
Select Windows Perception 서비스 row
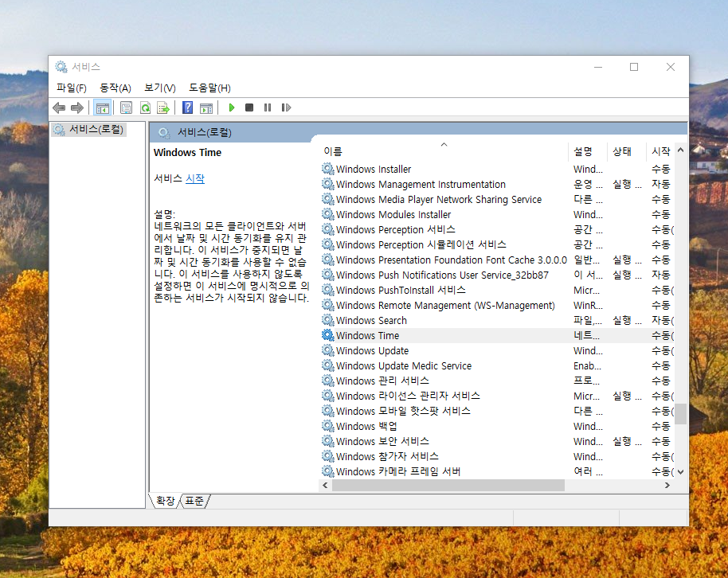click(497, 229)
